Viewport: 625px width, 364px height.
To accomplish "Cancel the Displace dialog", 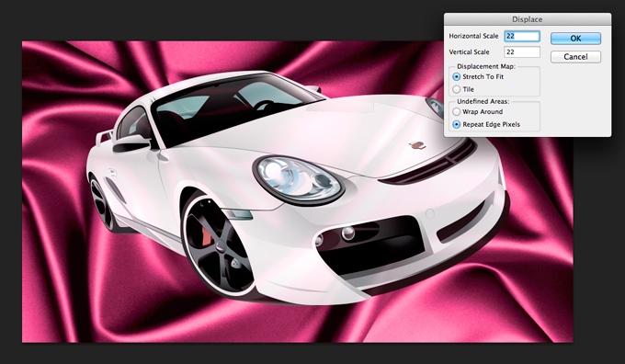I will pos(575,57).
